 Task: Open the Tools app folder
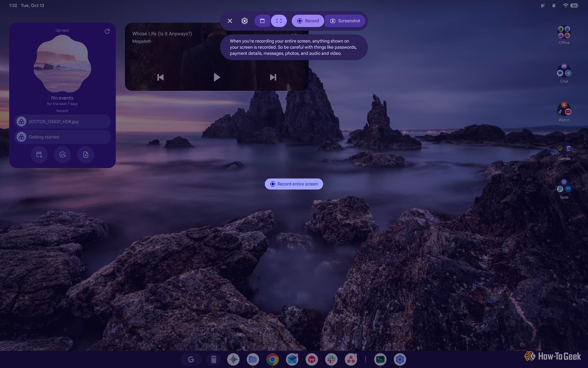click(x=564, y=190)
